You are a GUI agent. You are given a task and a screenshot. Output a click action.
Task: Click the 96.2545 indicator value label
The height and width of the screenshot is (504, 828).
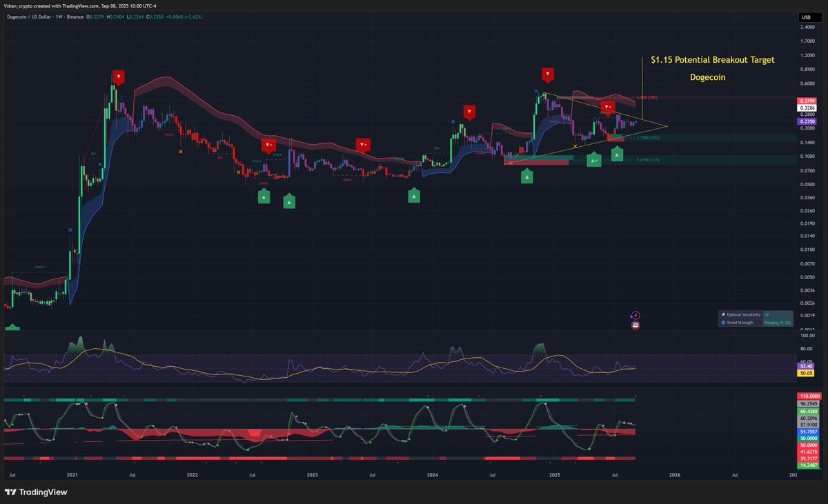pyautogui.click(x=807, y=404)
